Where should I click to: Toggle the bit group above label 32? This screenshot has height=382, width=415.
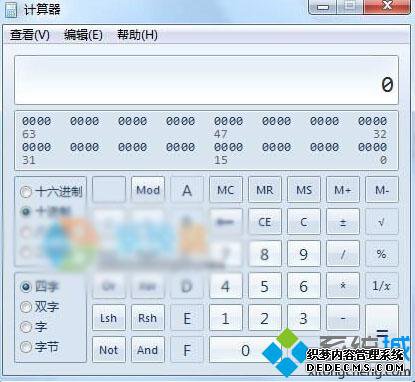click(372, 121)
